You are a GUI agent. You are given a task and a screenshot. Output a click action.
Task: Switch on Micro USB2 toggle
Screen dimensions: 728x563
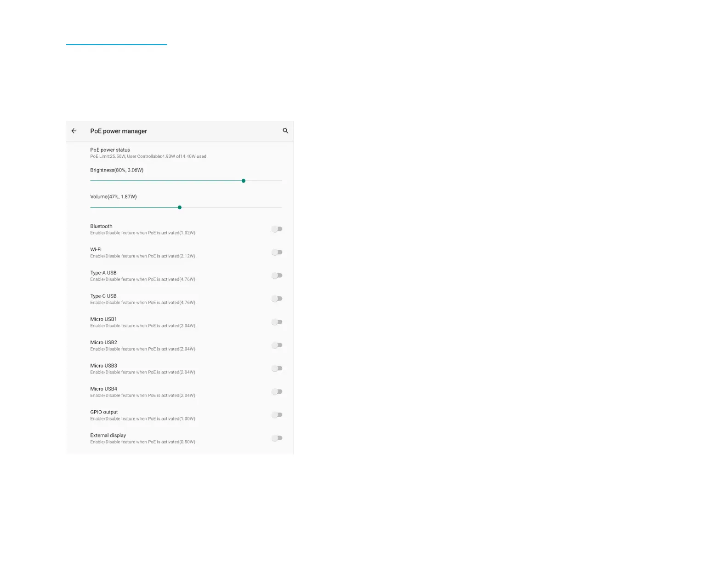[277, 345]
